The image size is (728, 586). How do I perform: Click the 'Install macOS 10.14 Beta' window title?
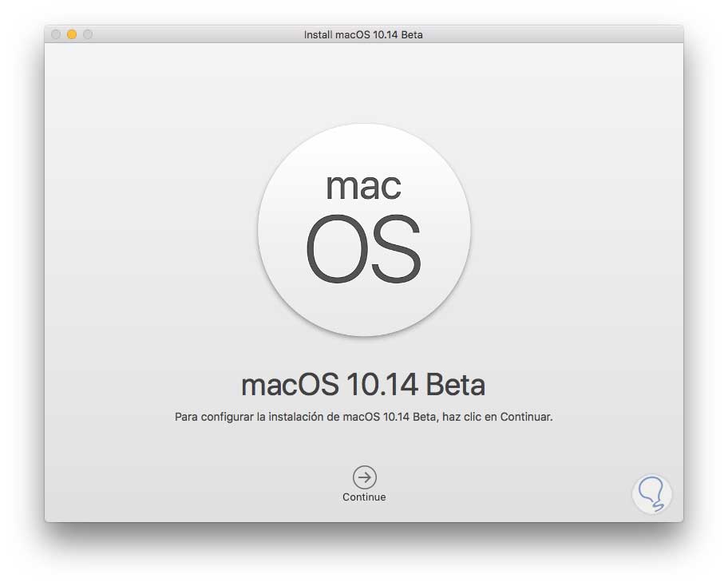point(363,35)
